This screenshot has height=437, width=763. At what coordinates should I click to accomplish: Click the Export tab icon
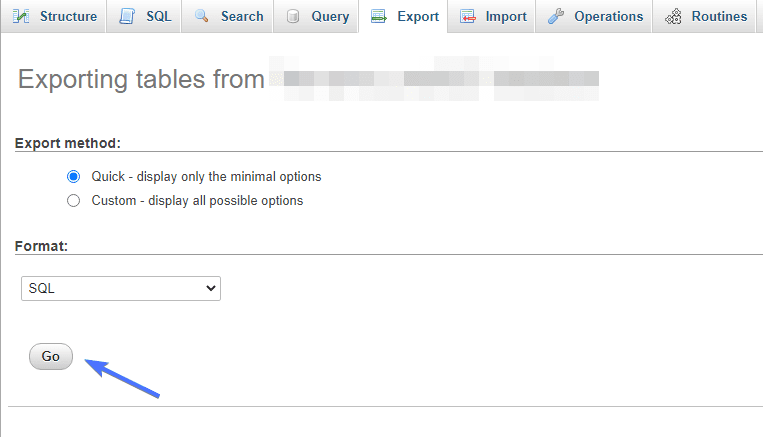point(379,17)
